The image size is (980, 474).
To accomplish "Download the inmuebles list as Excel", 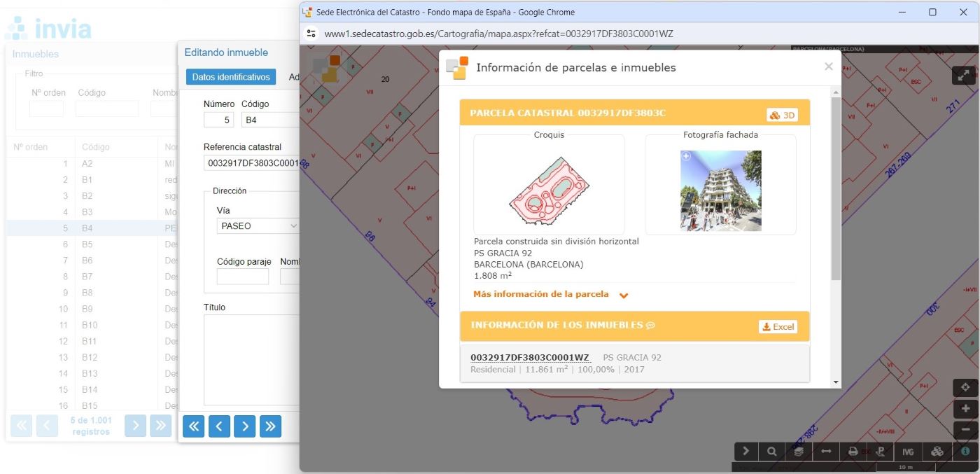I will pos(778,326).
